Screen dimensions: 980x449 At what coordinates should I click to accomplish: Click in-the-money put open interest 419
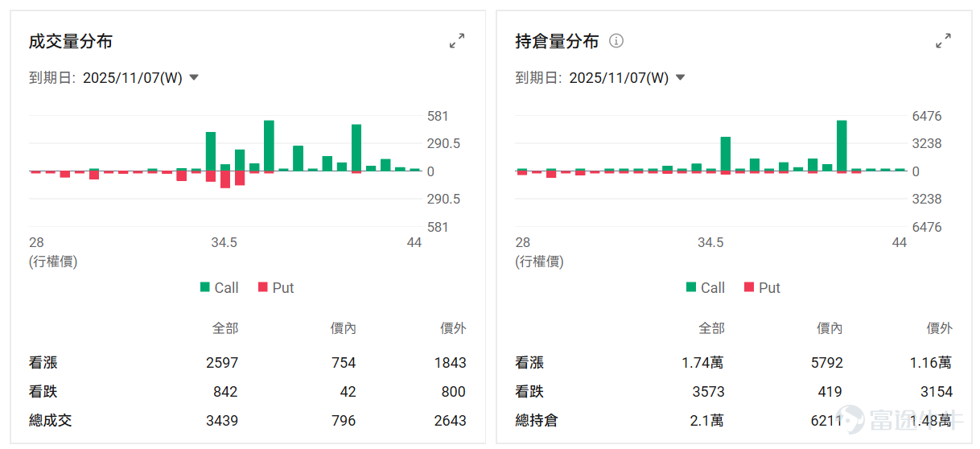830,392
